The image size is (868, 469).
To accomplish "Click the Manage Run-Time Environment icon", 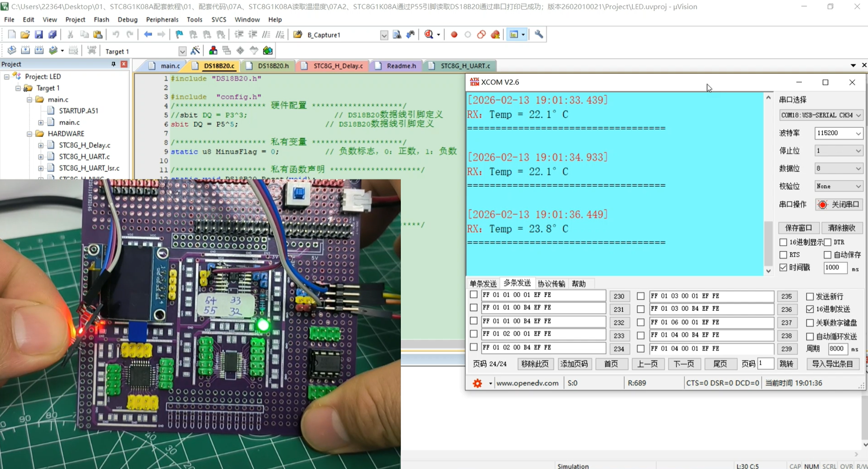I will point(240,51).
